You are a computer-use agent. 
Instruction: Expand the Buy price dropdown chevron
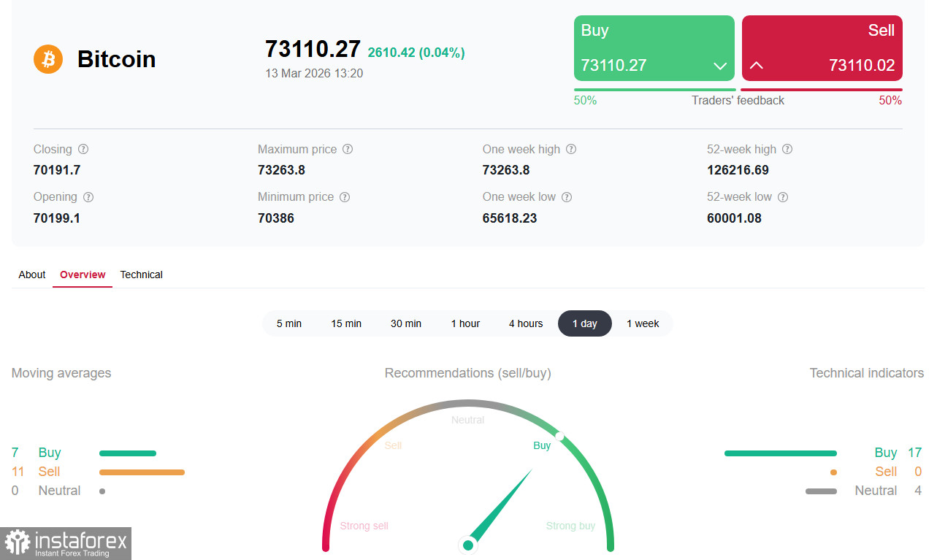720,66
